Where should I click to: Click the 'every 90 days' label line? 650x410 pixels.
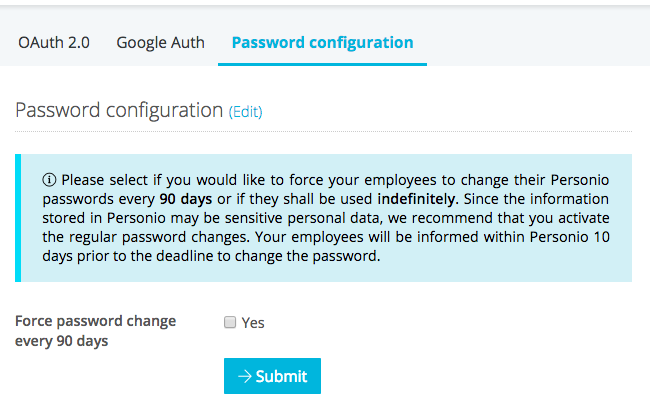(62, 341)
